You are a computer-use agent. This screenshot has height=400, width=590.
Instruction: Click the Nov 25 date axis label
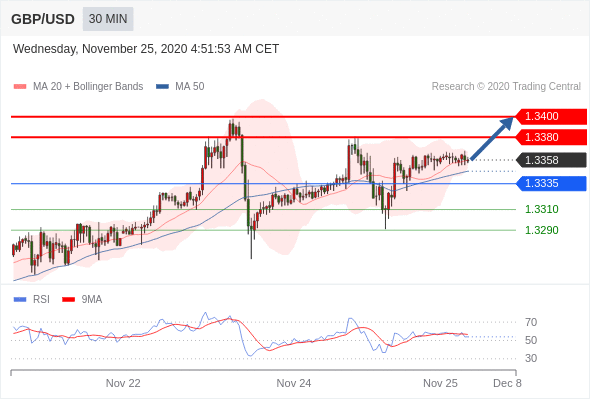coord(440,383)
